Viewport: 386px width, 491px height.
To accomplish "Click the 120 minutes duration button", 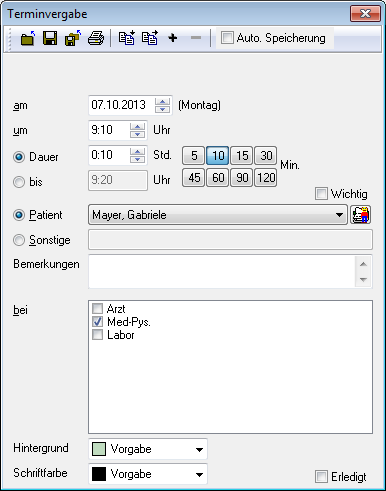I will (x=266, y=178).
